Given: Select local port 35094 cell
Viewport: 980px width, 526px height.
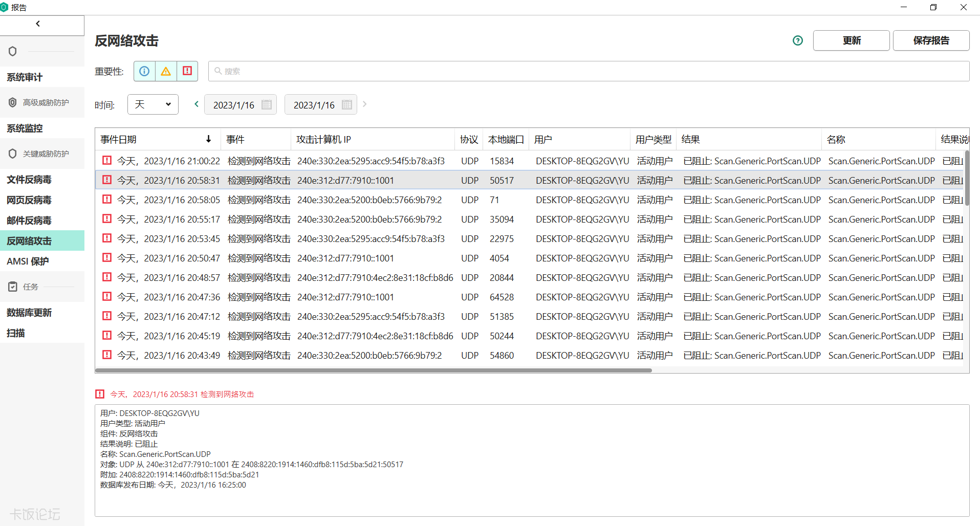Looking at the screenshot, I should [x=502, y=219].
